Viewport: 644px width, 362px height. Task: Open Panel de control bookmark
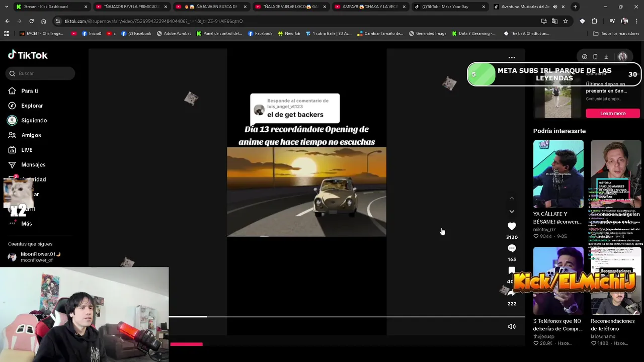[x=219, y=33]
